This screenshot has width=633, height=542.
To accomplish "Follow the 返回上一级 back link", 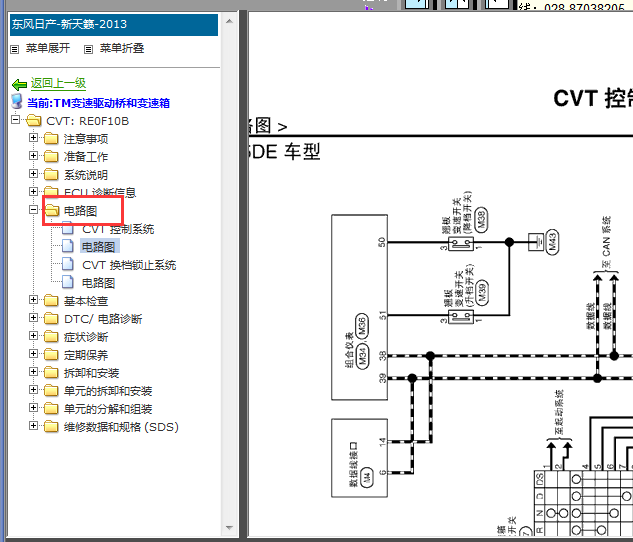I will [58, 84].
